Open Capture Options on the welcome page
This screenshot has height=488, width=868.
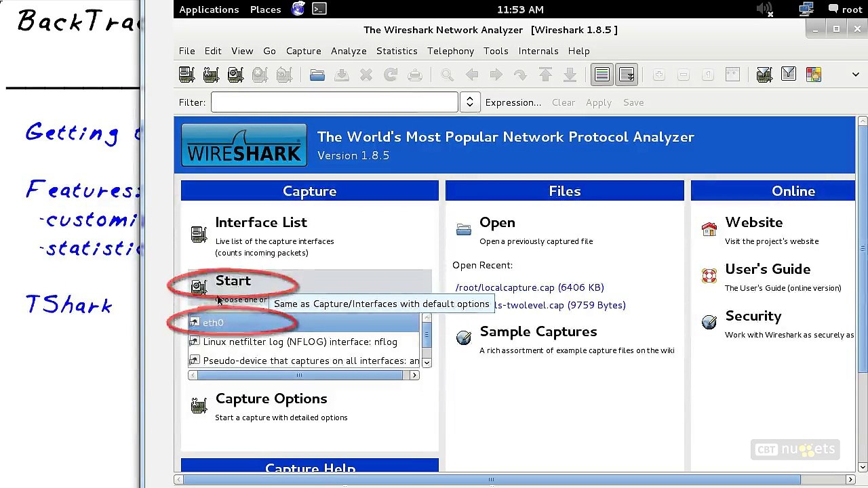click(271, 399)
